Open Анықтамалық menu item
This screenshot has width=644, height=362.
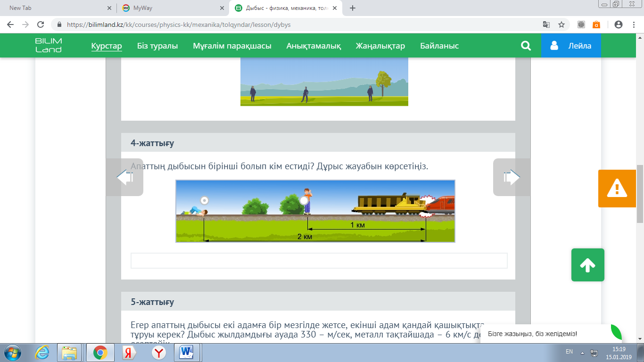coord(314,46)
